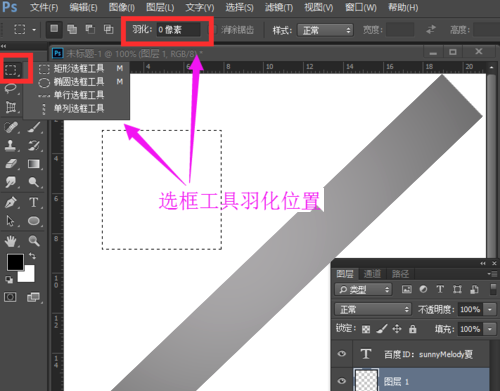
Task: Select the Pen tool
Action: (11, 202)
